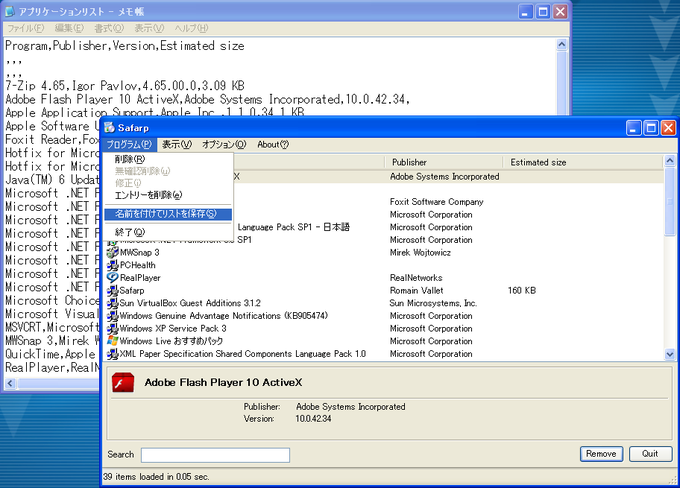680x488 pixels.
Task: Open the About(?) menu in Safarp
Action: tap(273, 144)
